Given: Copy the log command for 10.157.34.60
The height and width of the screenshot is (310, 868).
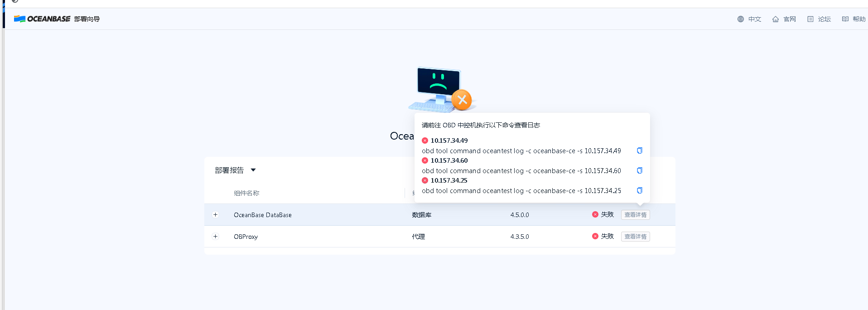Looking at the screenshot, I should pos(640,170).
